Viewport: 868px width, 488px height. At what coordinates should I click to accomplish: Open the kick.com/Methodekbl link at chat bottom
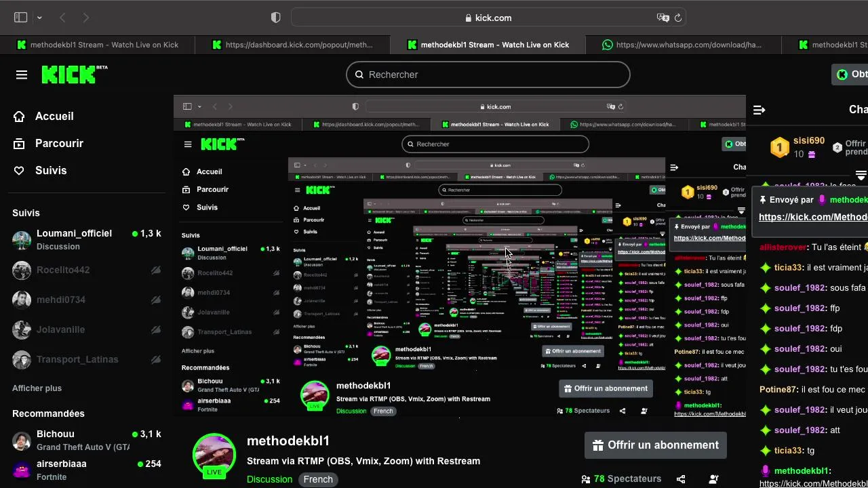(813, 483)
